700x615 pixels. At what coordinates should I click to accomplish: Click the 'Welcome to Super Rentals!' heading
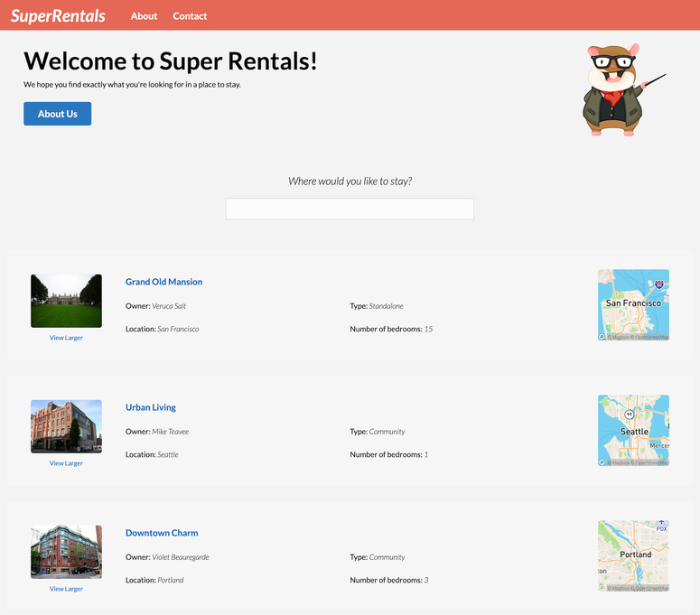[x=170, y=61]
